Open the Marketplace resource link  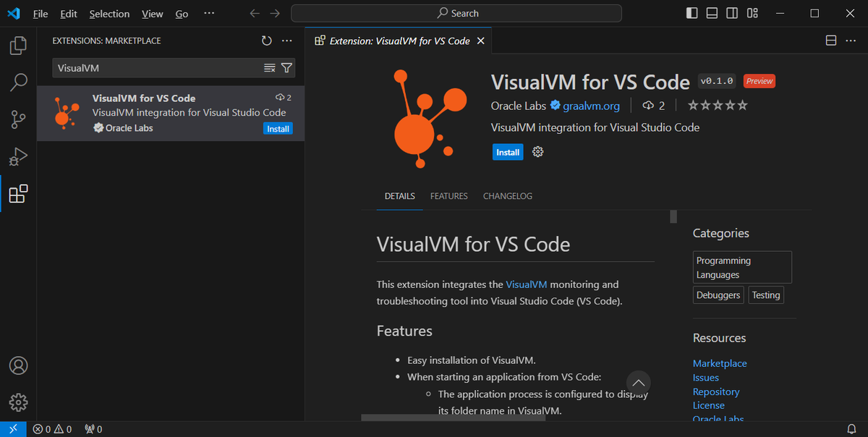(720, 363)
